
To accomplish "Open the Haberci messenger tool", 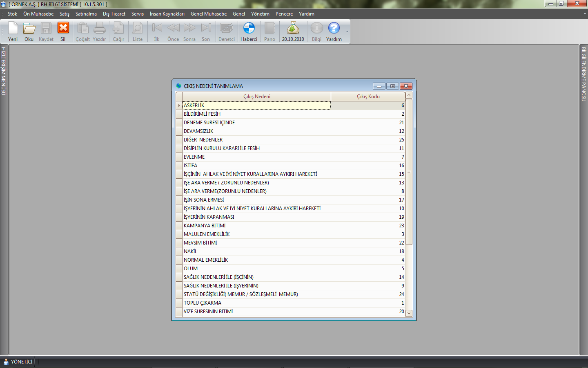I will pyautogui.click(x=249, y=31).
